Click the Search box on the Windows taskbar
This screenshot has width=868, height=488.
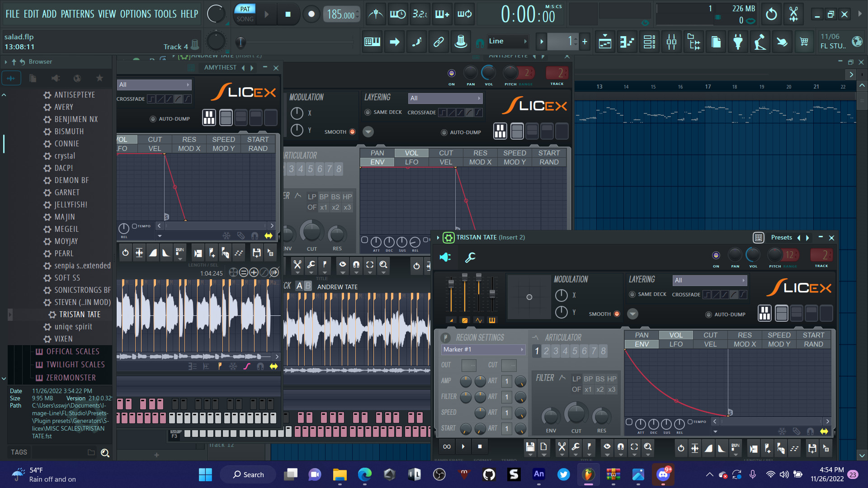click(x=248, y=474)
